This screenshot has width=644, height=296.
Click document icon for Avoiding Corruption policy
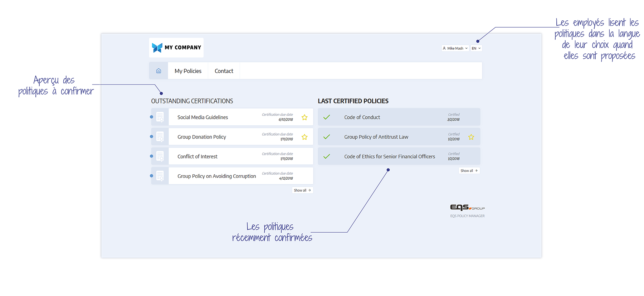pyautogui.click(x=160, y=176)
